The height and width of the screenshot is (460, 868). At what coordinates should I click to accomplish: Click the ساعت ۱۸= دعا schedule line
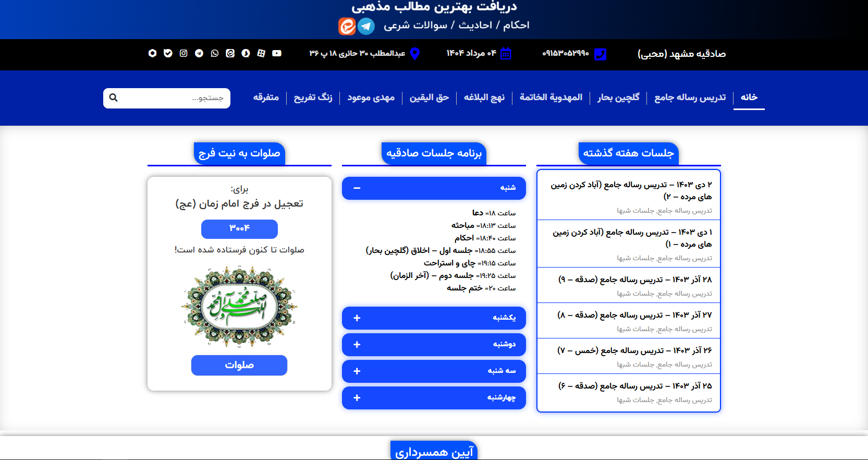tap(494, 213)
